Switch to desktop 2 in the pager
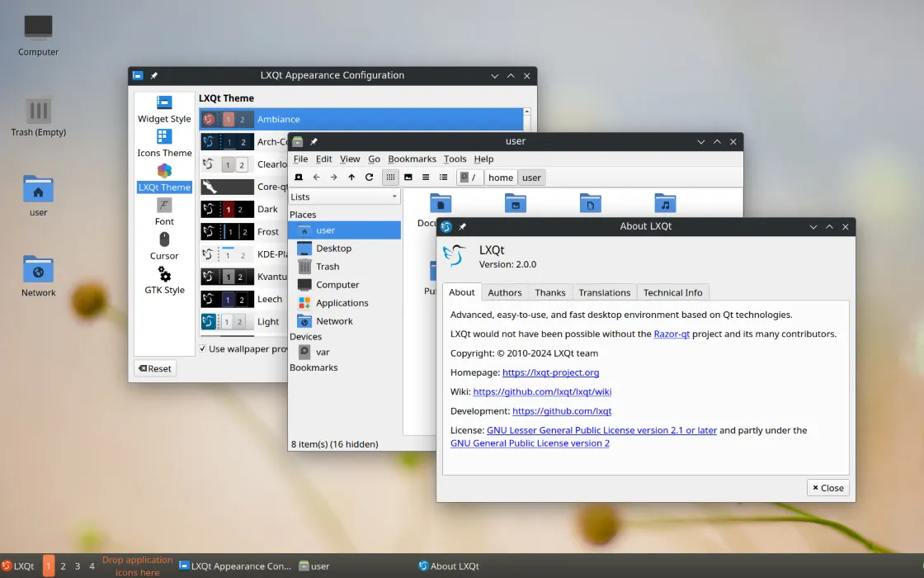The width and height of the screenshot is (924, 578). click(x=63, y=566)
